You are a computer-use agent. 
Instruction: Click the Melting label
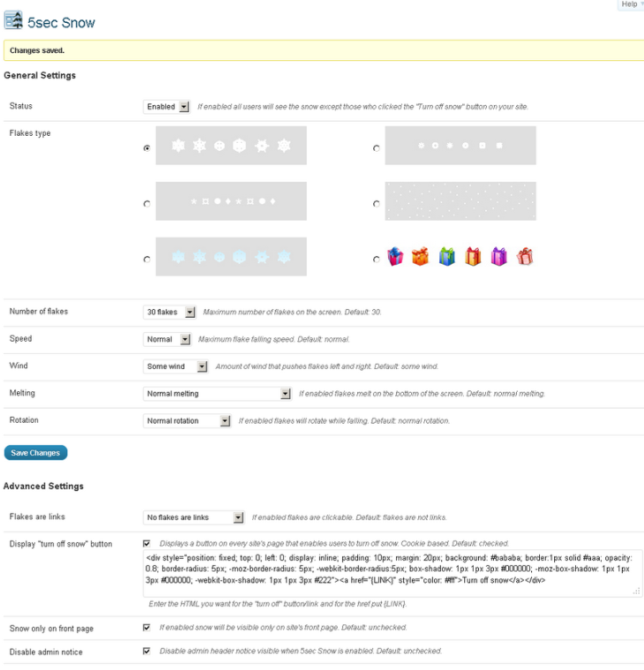(22, 393)
